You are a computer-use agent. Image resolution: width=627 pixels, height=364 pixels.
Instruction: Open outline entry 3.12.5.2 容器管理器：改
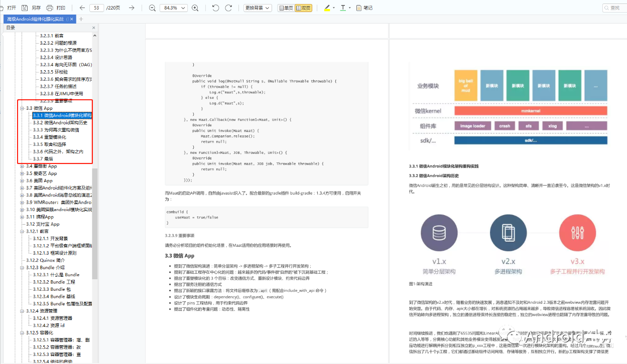click(x=57, y=347)
